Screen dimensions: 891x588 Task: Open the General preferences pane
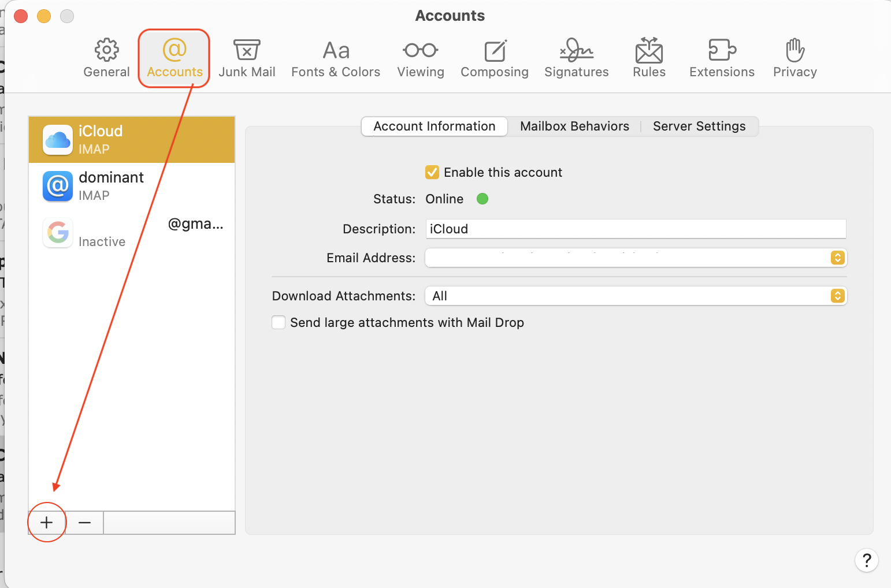click(107, 58)
